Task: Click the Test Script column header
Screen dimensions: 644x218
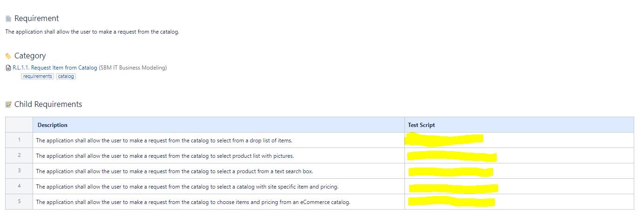Action: pyautogui.click(x=519, y=125)
